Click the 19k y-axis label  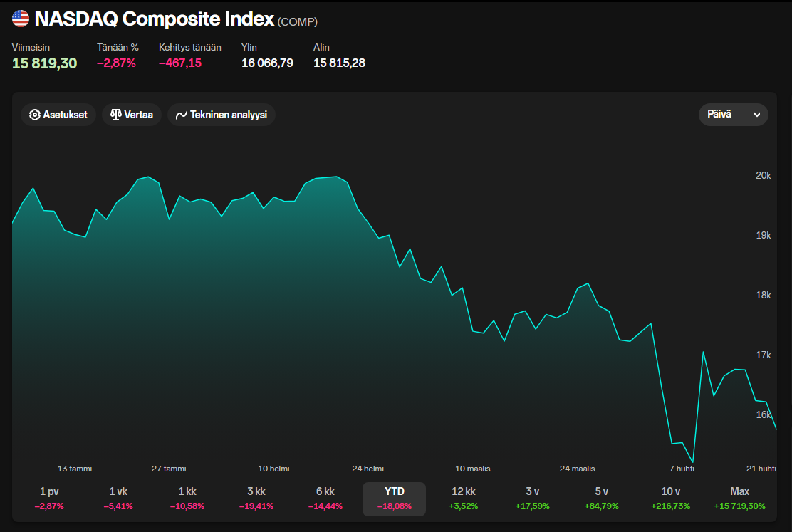764,236
